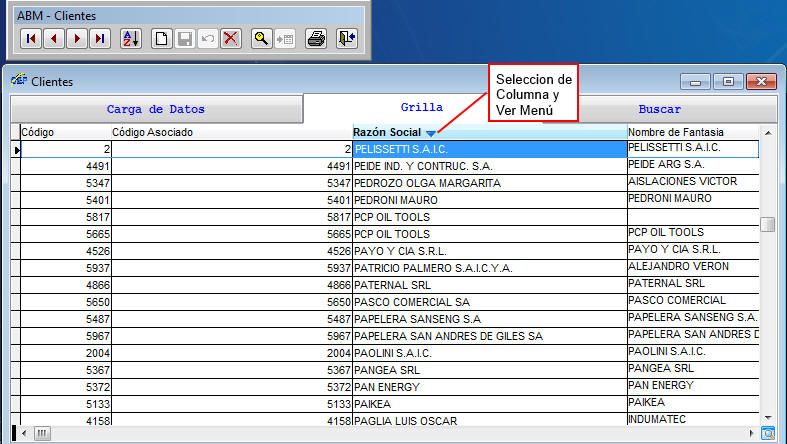Select the PATERNAL SRL row's Razón Social cell
The image size is (787, 444).
489,284
